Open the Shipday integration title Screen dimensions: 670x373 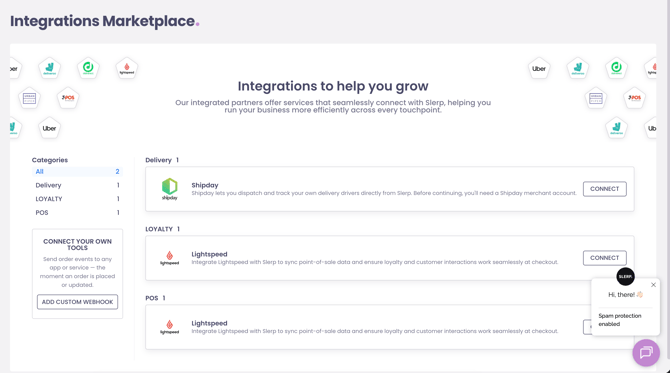[x=205, y=185]
